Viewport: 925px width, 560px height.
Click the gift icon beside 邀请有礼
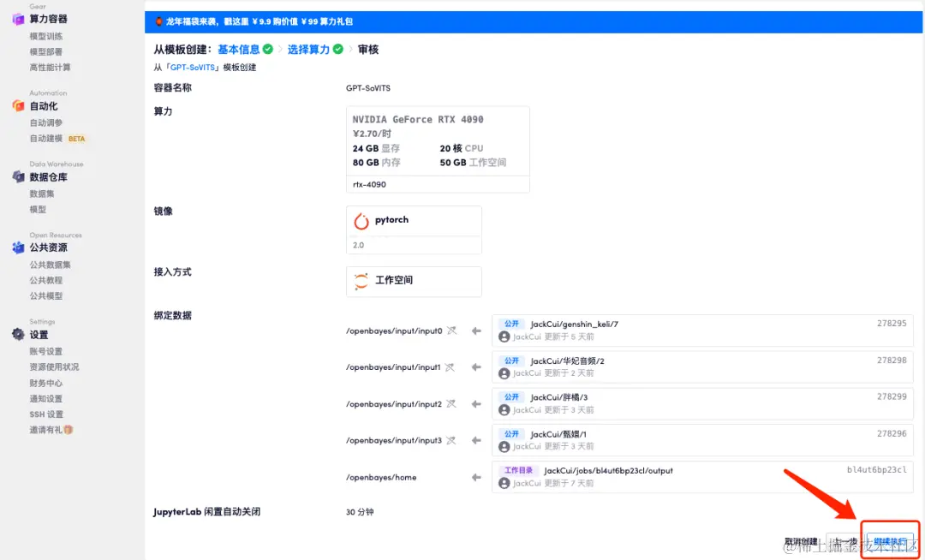[x=69, y=430]
